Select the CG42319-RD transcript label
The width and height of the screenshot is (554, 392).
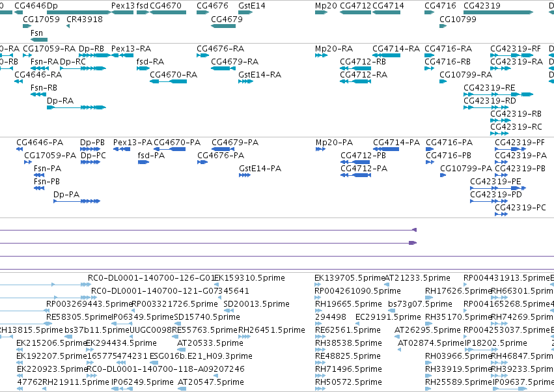[490, 101]
